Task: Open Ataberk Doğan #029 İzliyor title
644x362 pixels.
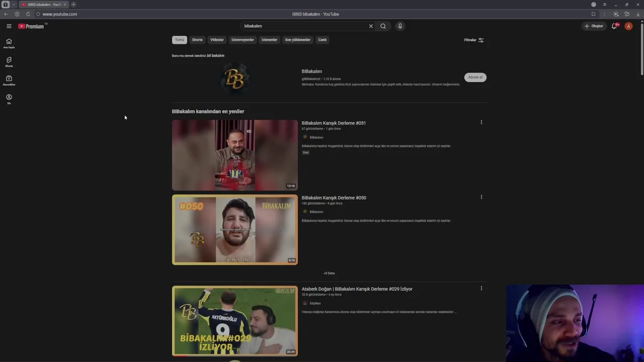Action: point(357,289)
